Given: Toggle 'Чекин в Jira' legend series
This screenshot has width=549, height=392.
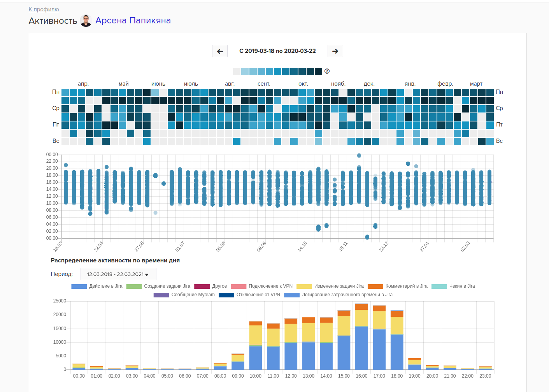Looking at the screenshot, I should point(453,286).
